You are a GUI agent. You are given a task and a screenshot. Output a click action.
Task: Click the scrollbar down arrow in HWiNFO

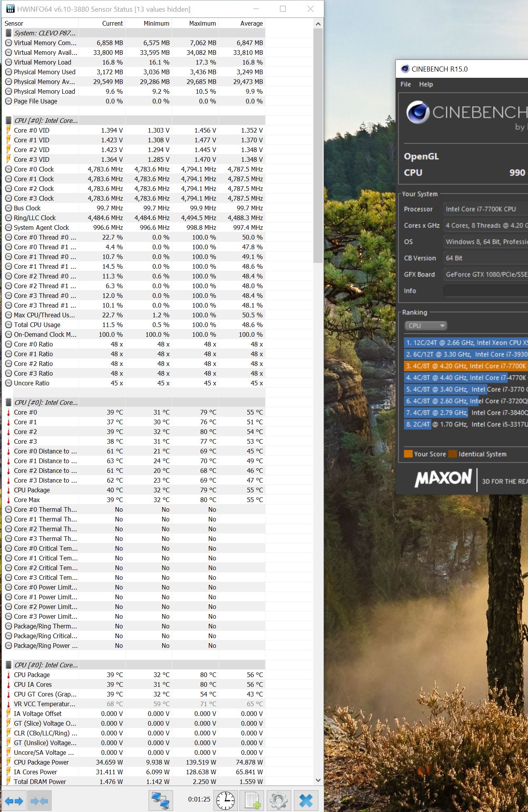[318, 780]
